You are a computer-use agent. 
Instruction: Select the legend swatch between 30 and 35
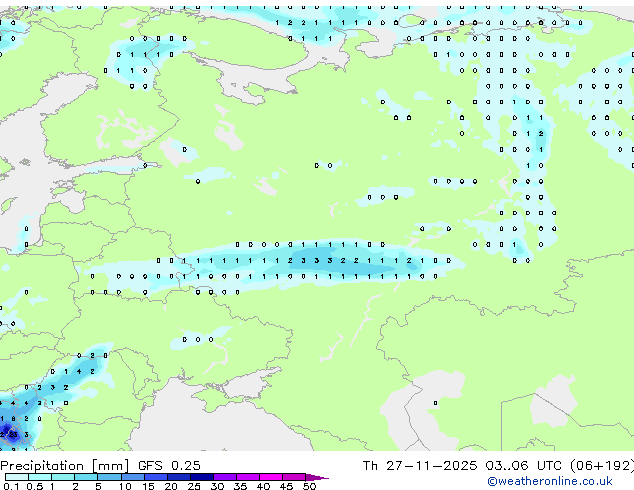tap(224, 477)
